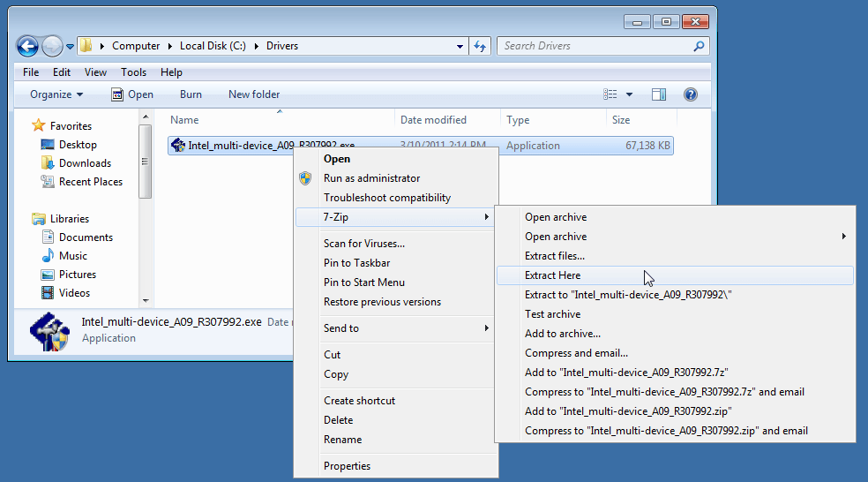Open the File menu
This screenshot has height=482, width=868.
(31, 72)
